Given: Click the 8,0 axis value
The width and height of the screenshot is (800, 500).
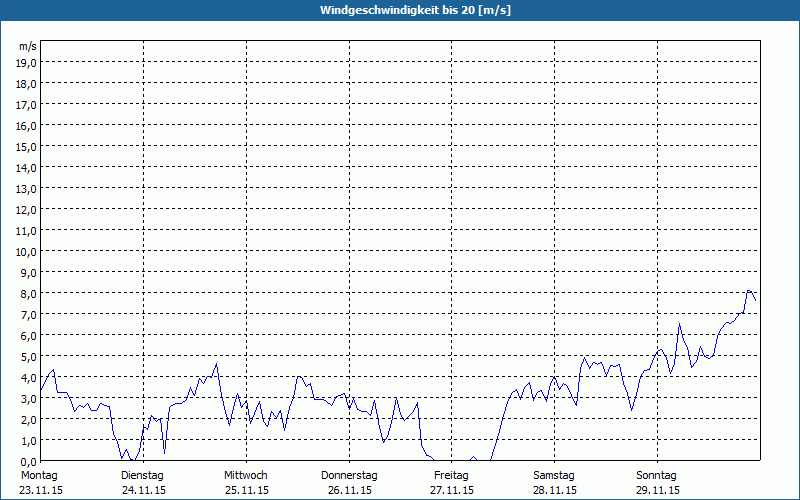Looking at the screenshot, I should pos(29,294).
